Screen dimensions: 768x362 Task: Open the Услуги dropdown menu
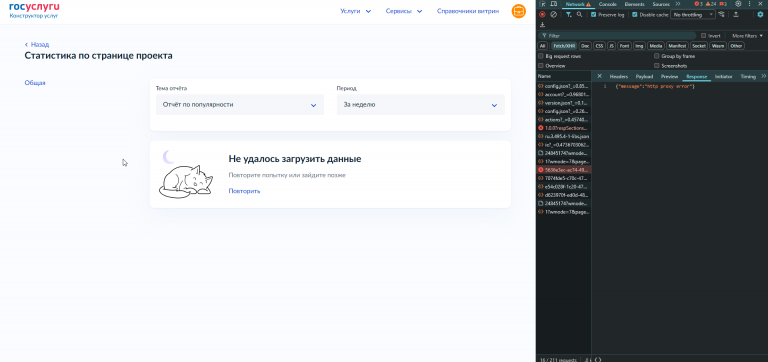356,11
